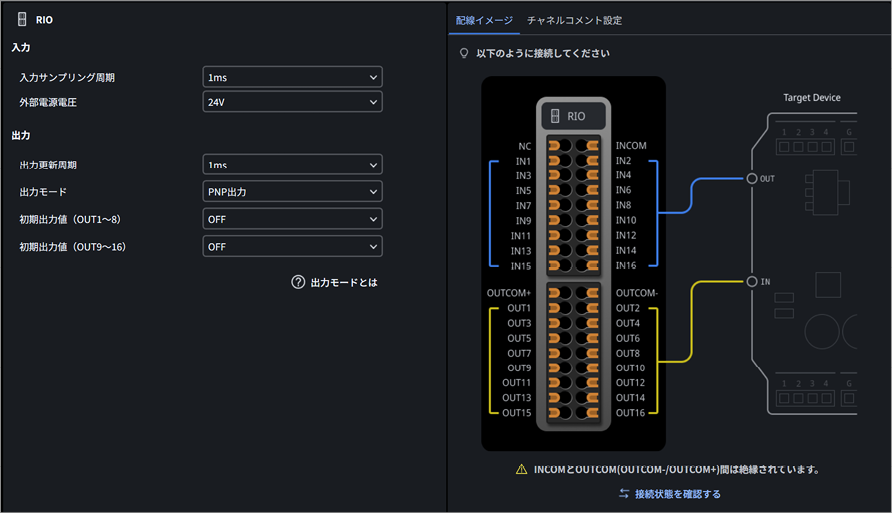
Task: Click the INCOMとOUTCOM insulation warning message
Action: tap(677, 469)
